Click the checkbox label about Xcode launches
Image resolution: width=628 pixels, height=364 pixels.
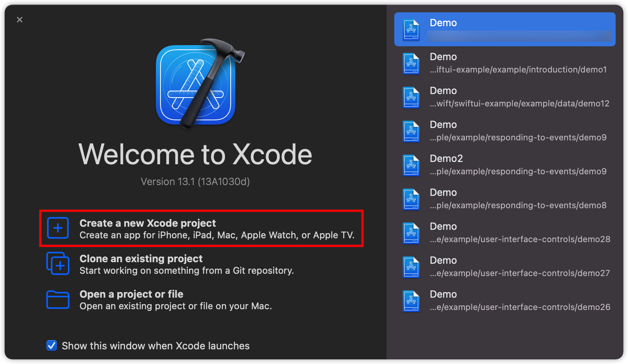[155, 346]
